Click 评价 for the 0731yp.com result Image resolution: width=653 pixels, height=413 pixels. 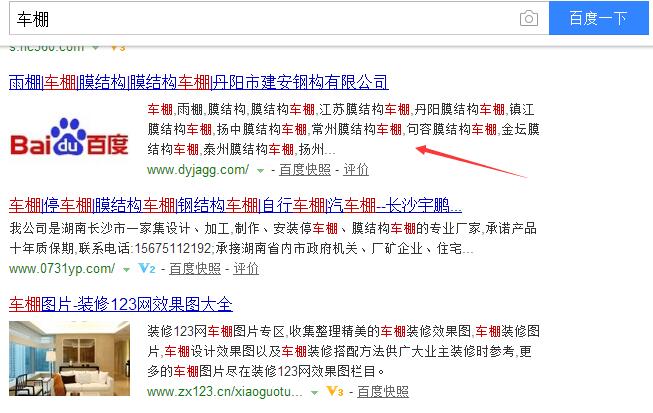[x=245, y=269]
